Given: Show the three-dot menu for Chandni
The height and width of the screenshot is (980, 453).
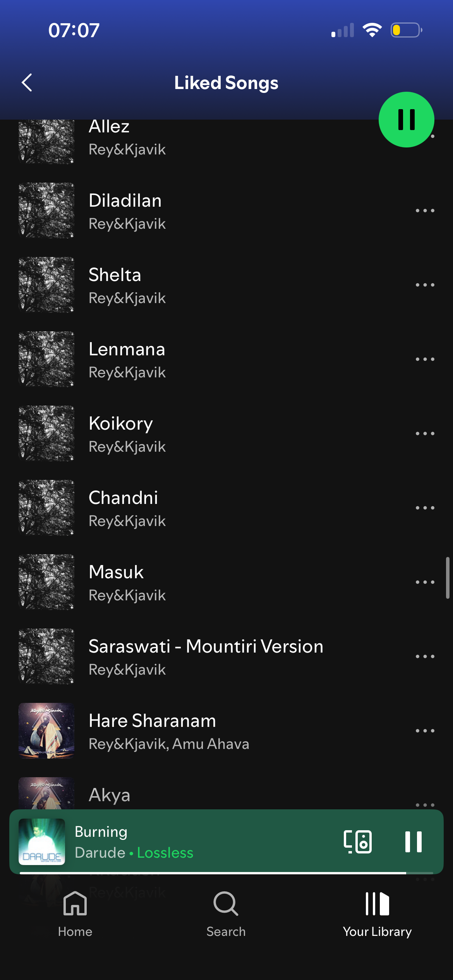Looking at the screenshot, I should [x=425, y=508].
